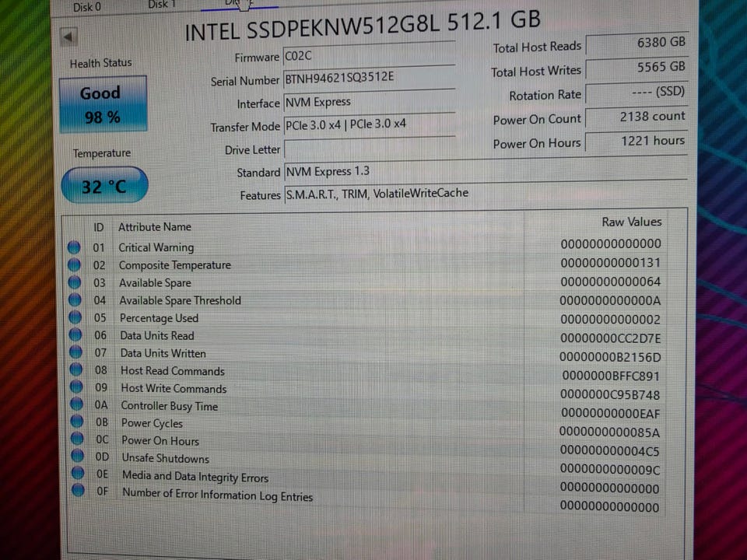This screenshot has width=747, height=560.
Task: Click the Total Host Writes value 5565 GB
Action: click(637, 68)
